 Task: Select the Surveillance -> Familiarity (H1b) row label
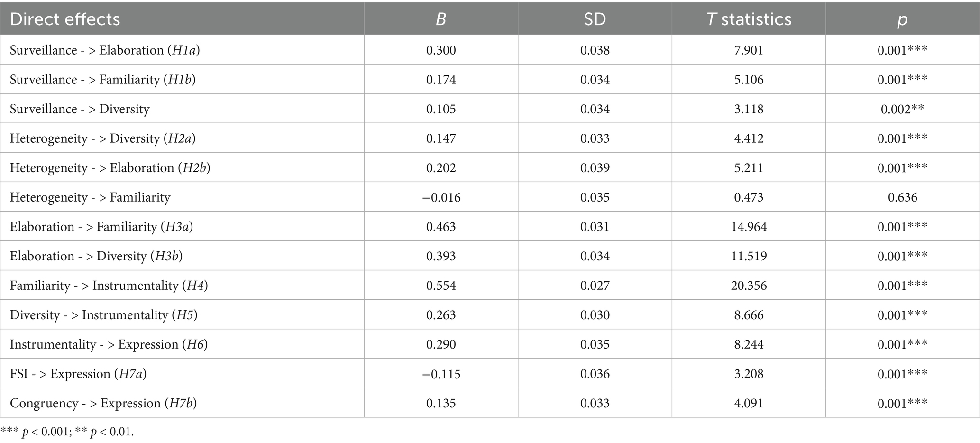[x=103, y=80]
